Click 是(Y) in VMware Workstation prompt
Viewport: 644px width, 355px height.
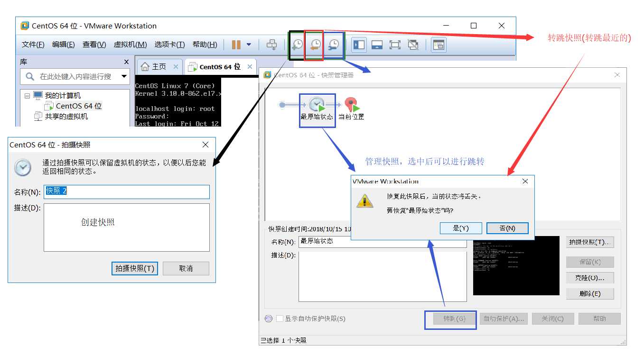[461, 228]
